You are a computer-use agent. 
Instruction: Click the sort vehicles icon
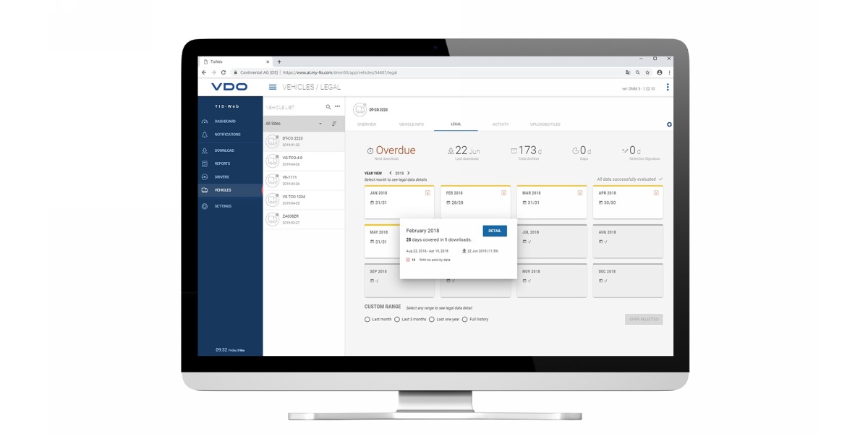334,124
